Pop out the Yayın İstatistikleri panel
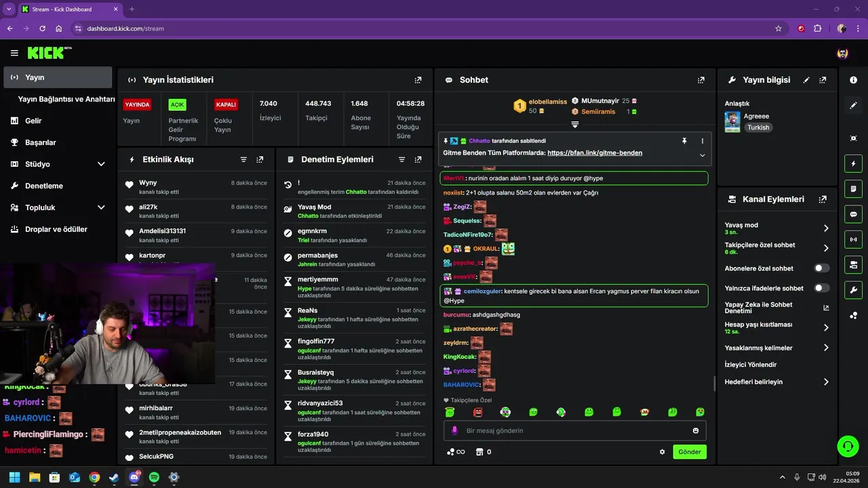Image resolution: width=868 pixels, height=488 pixels. click(418, 80)
